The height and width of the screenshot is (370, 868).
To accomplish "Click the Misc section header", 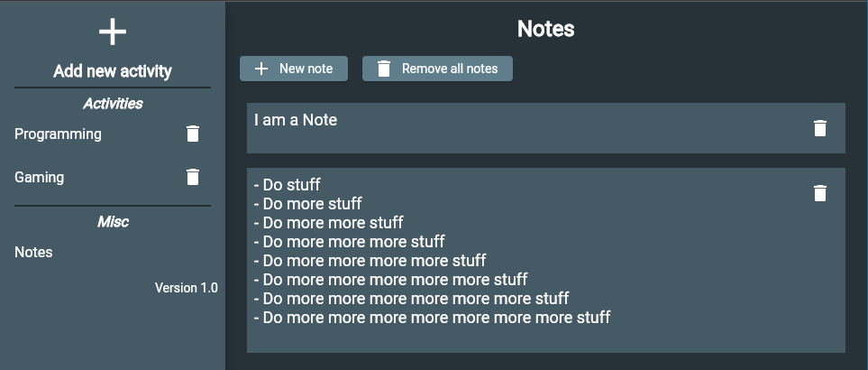I will click(x=113, y=222).
